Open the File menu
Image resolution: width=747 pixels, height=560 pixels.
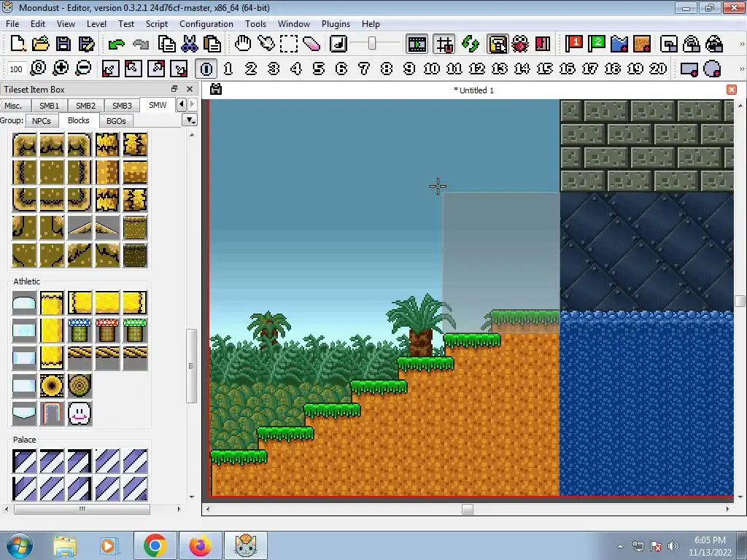pyautogui.click(x=12, y=24)
